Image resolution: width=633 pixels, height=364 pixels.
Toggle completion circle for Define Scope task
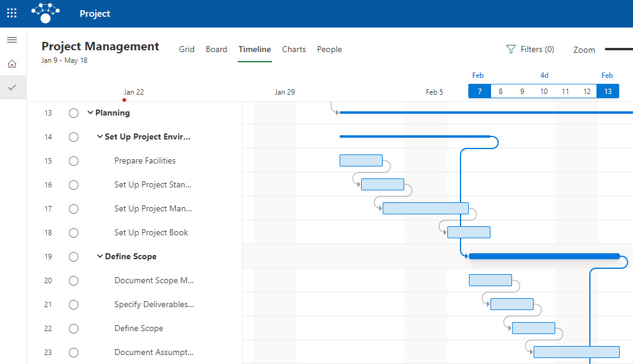pyautogui.click(x=74, y=328)
